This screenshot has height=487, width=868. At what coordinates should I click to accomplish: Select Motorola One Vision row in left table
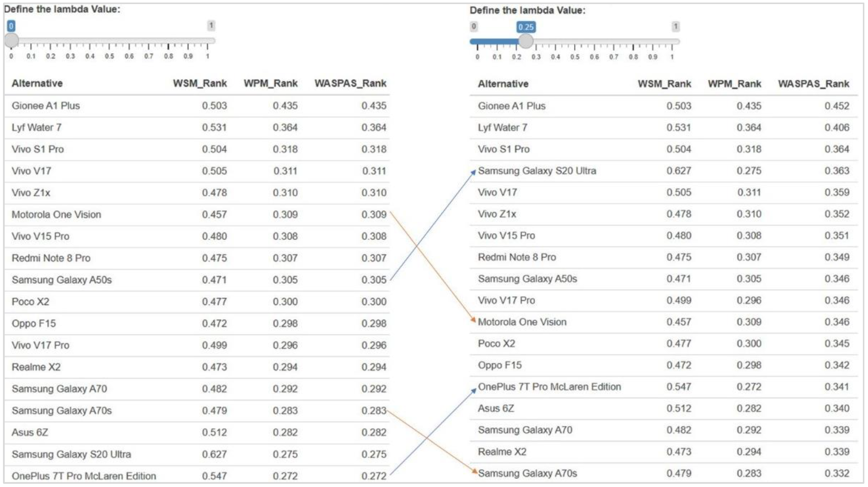coord(56,214)
